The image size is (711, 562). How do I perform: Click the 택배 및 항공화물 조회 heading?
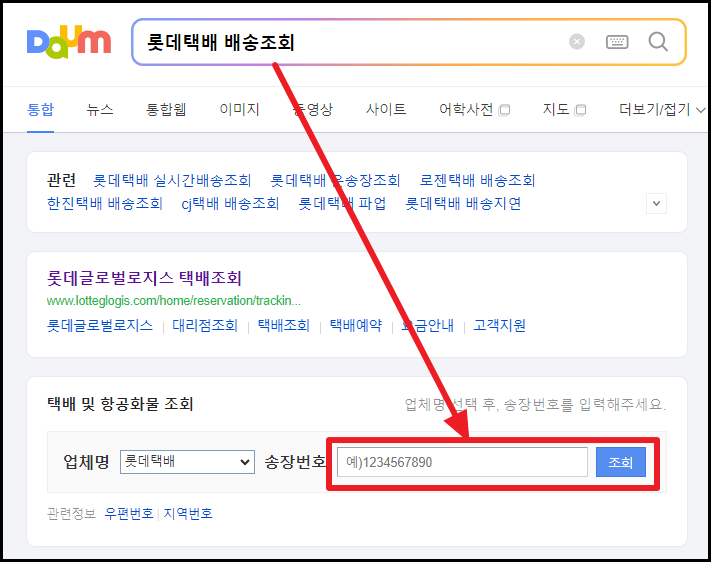(x=120, y=404)
